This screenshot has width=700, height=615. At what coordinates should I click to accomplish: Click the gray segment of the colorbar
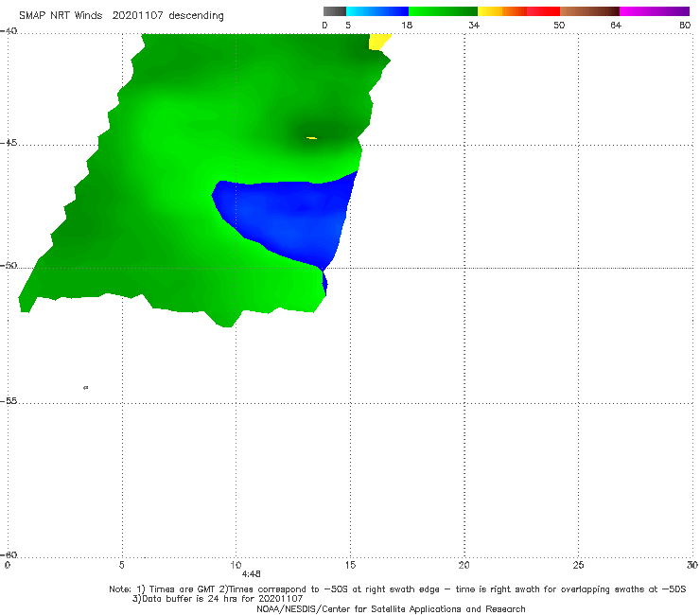point(335,11)
